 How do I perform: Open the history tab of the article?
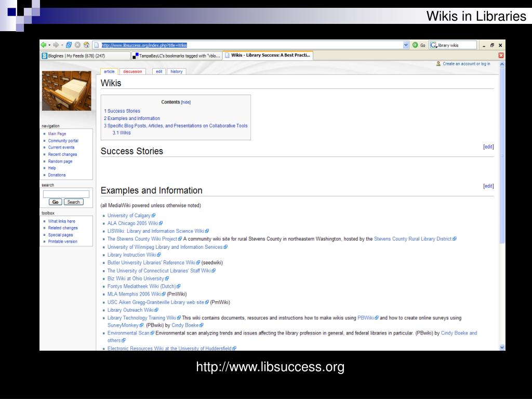pos(176,72)
